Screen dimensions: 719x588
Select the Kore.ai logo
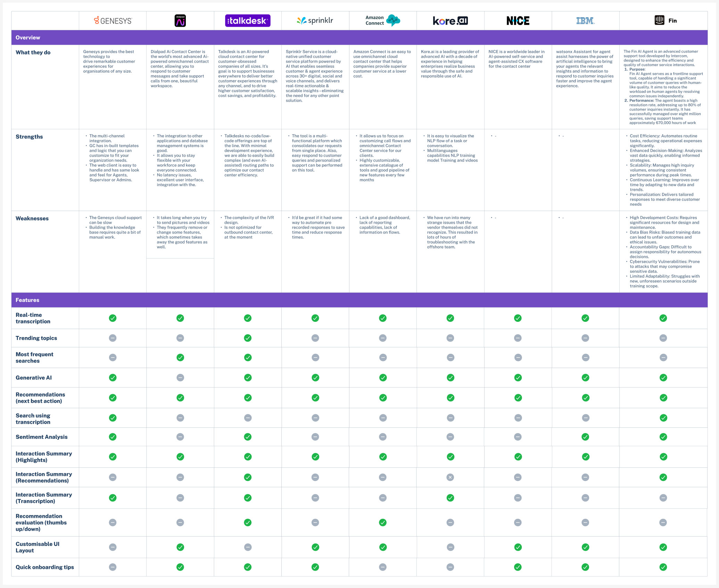[450, 21]
